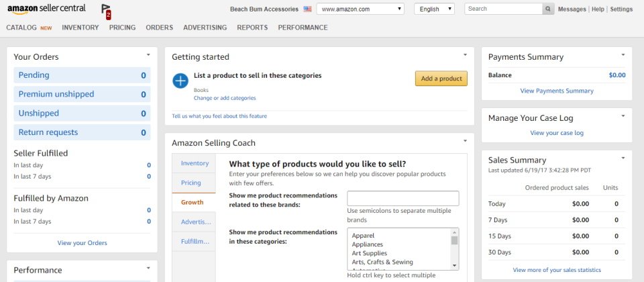Screen dimensions: 644x282
Task: Click the search magnifier icon
Action: 548,9
